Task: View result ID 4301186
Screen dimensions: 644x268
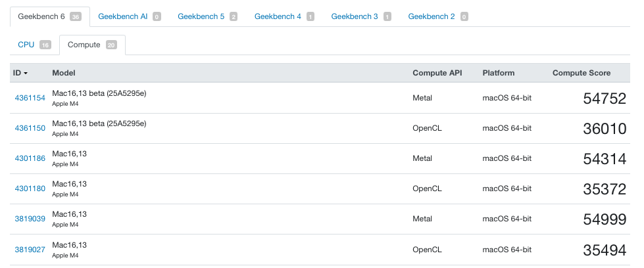Action: pos(30,158)
